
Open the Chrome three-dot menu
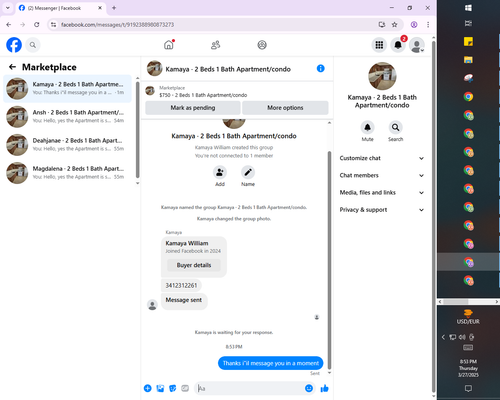tap(428, 25)
